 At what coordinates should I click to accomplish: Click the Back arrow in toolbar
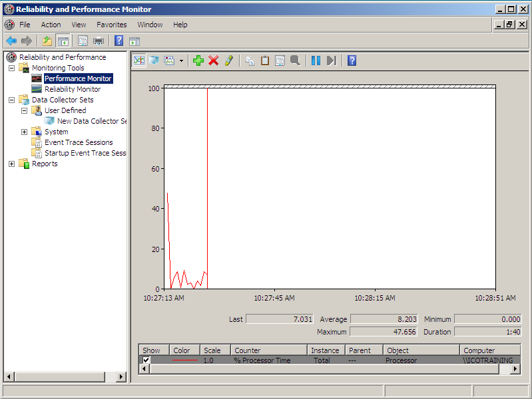pos(11,41)
